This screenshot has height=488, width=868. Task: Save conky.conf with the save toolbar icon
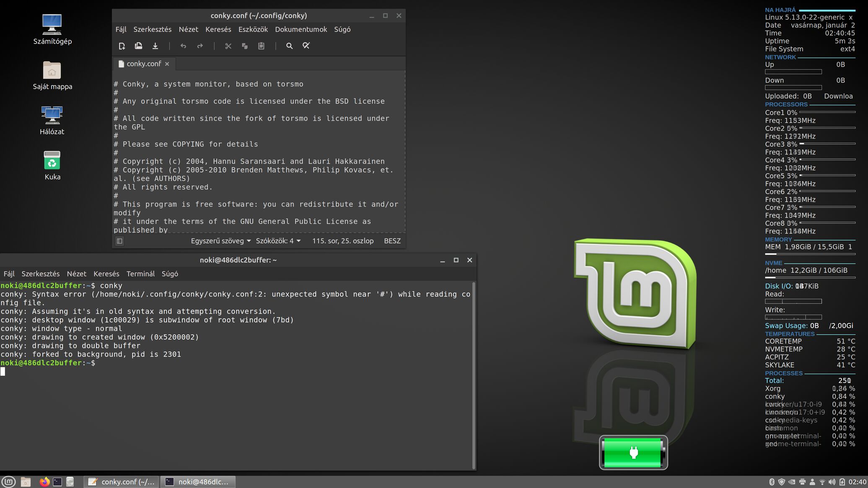[x=155, y=46]
